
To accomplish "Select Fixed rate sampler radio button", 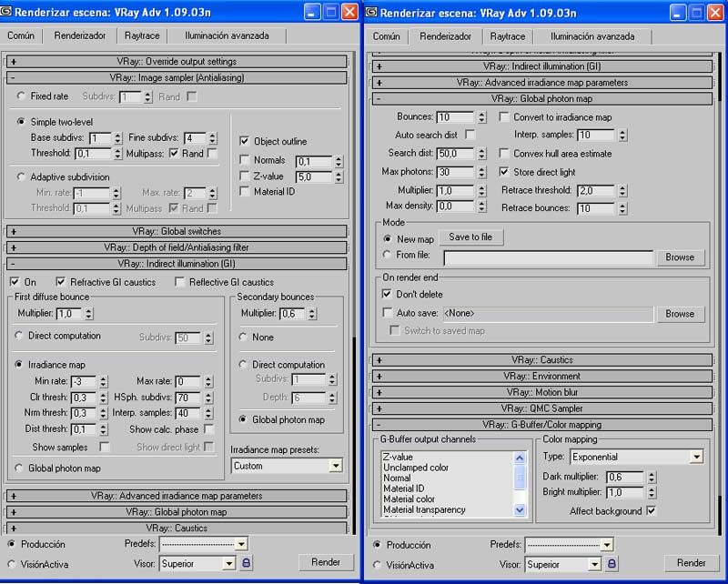I will point(20,96).
